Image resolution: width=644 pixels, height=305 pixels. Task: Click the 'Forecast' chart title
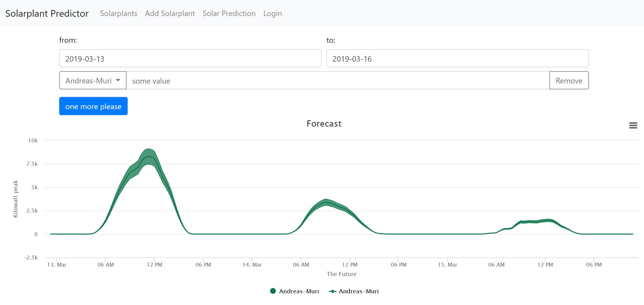point(324,124)
